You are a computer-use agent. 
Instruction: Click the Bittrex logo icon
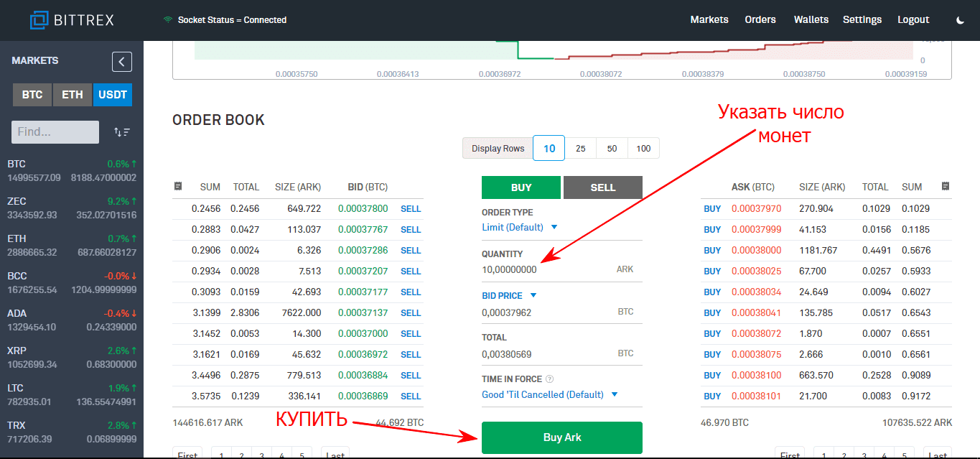[38, 20]
